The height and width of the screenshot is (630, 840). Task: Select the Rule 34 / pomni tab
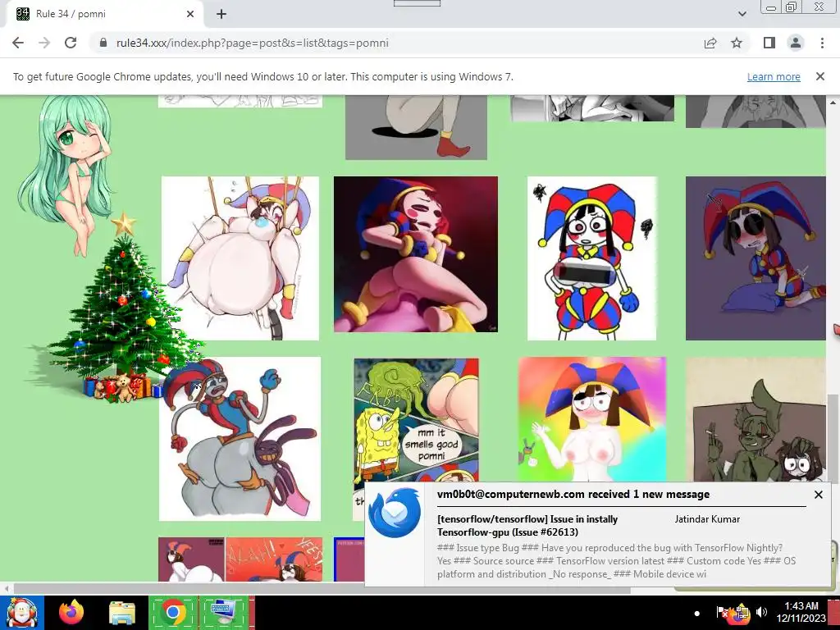(104, 14)
